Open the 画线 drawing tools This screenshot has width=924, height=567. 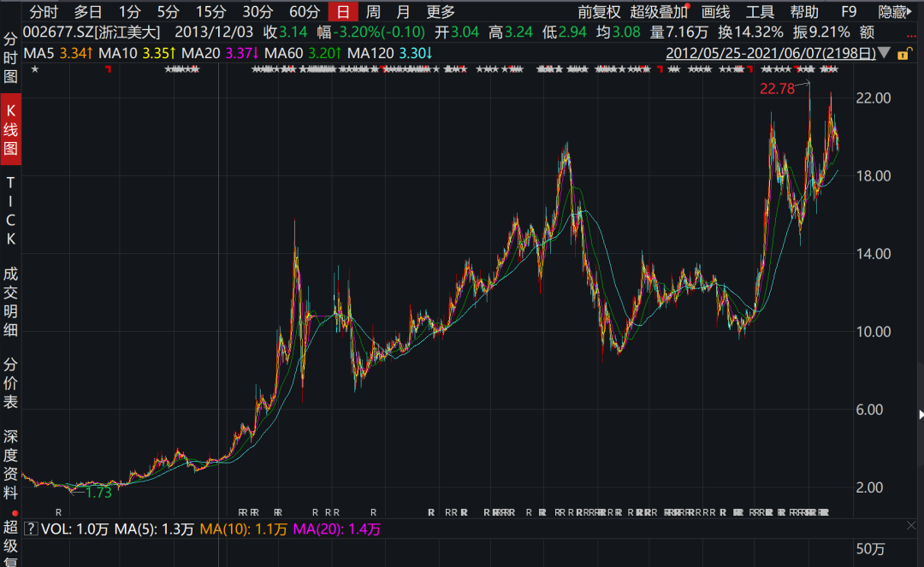coord(715,12)
